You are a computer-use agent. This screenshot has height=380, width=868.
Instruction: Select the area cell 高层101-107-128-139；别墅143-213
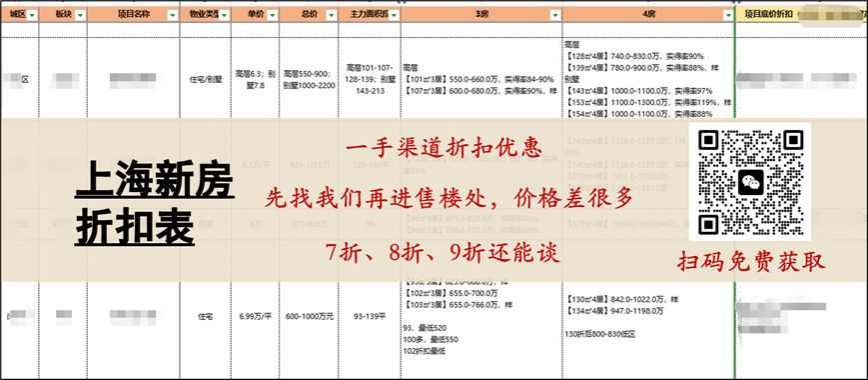[370, 80]
